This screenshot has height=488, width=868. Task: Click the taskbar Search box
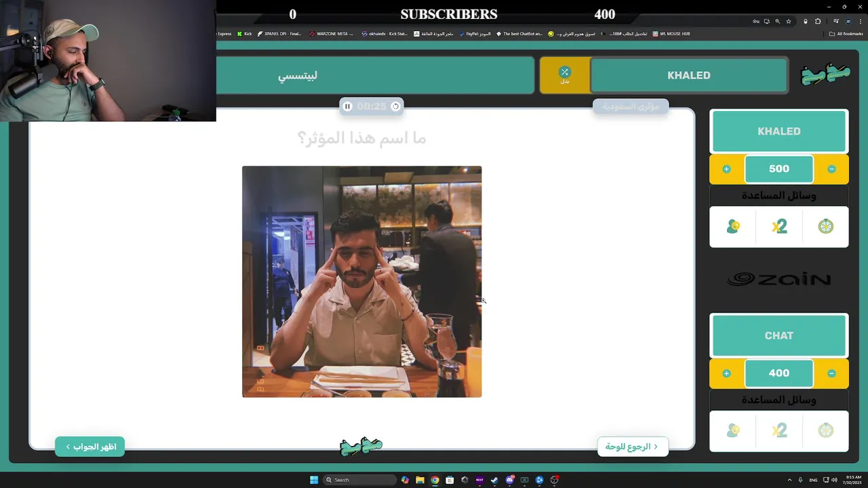358,480
